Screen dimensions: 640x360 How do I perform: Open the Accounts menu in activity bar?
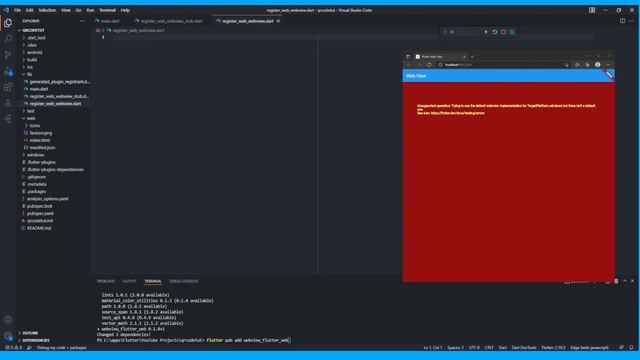coord(8,320)
